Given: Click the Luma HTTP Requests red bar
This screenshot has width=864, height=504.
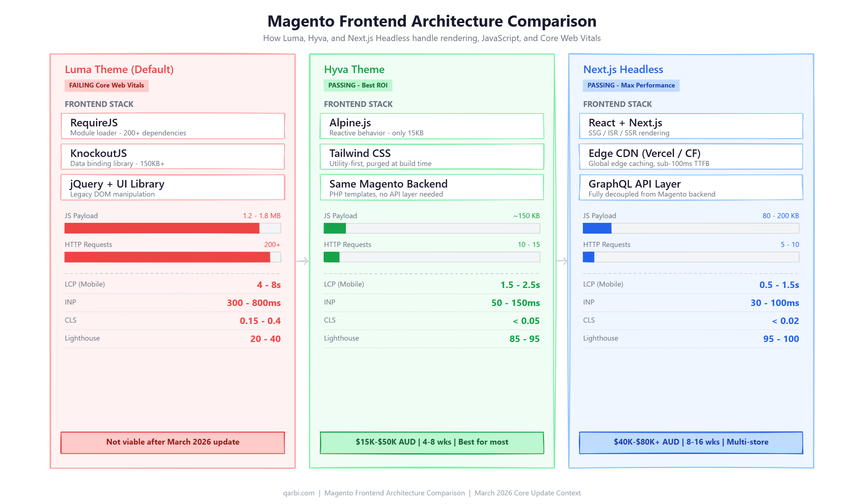Looking at the screenshot, I should coord(167,257).
